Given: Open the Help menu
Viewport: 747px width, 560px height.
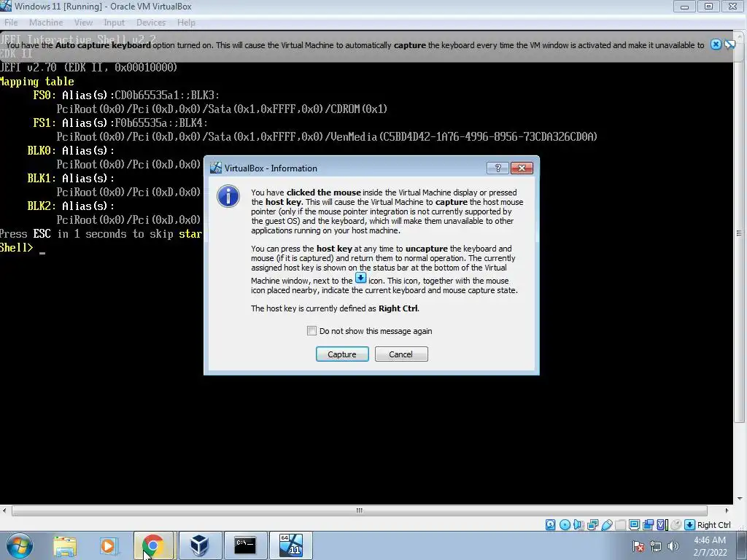Looking at the screenshot, I should 186,23.
